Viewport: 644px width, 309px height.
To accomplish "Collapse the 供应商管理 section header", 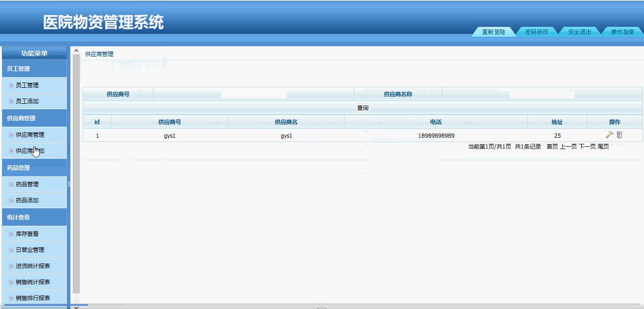I will pyautogui.click(x=34, y=118).
